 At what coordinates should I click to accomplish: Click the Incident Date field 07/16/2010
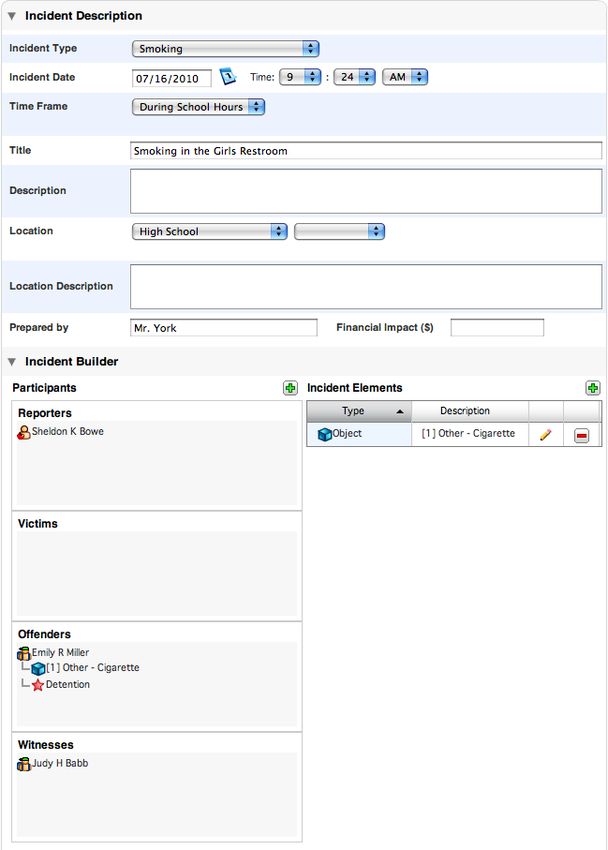pyautogui.click(x=171, y=78)
